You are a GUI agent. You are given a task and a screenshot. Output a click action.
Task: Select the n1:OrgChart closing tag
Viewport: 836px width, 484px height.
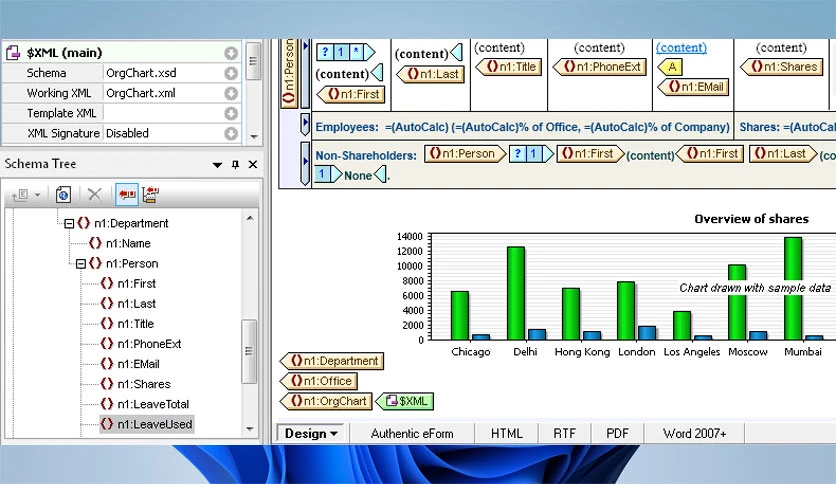[x=326, y=401]
